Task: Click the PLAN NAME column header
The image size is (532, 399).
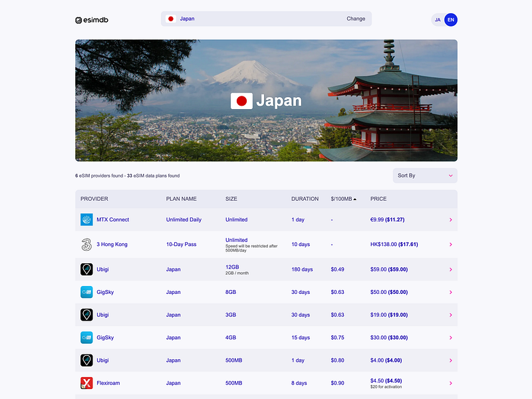Action: click(x=181, y=199)
